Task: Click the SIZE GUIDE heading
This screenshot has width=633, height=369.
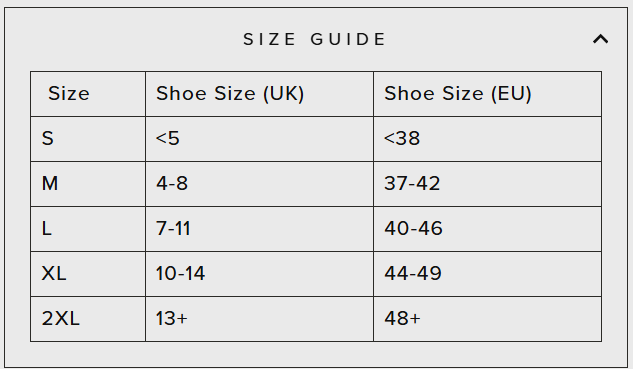Action: click(x=314, y=39)
